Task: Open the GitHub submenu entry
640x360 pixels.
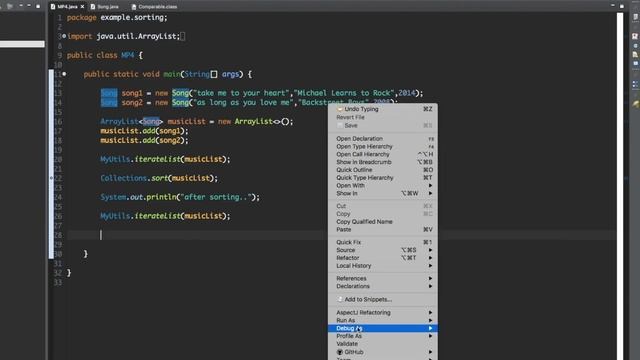Action: (x=383, y=352)
